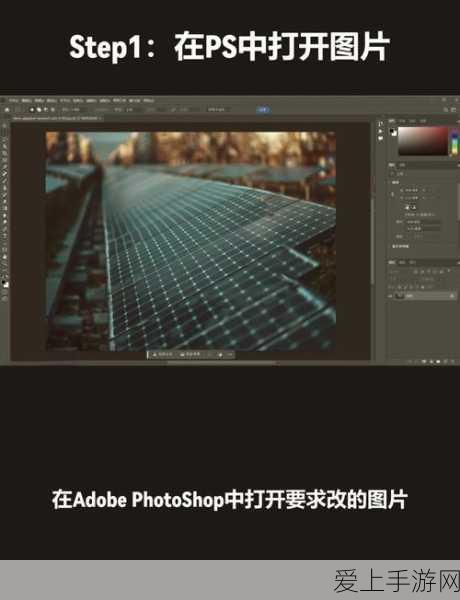The image size is (460, 600).
Task: Select landscape canvas orientation button
Action: point(414,207)
